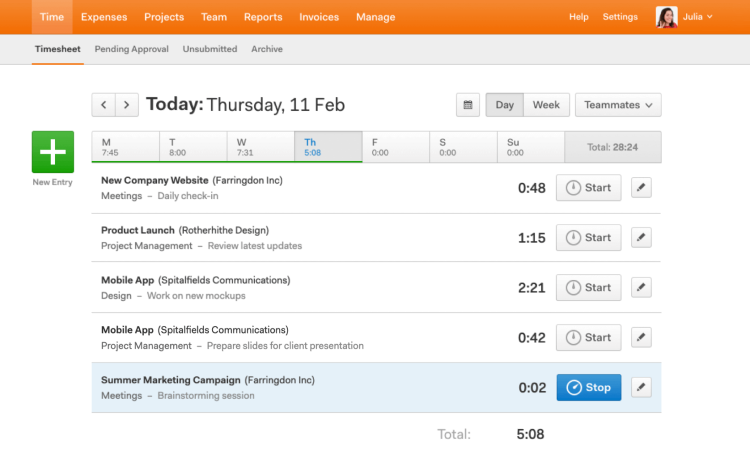The image size is (750, 454).
Task: Click the Summer Marketing Campaign title
Action: pos(171,380)
